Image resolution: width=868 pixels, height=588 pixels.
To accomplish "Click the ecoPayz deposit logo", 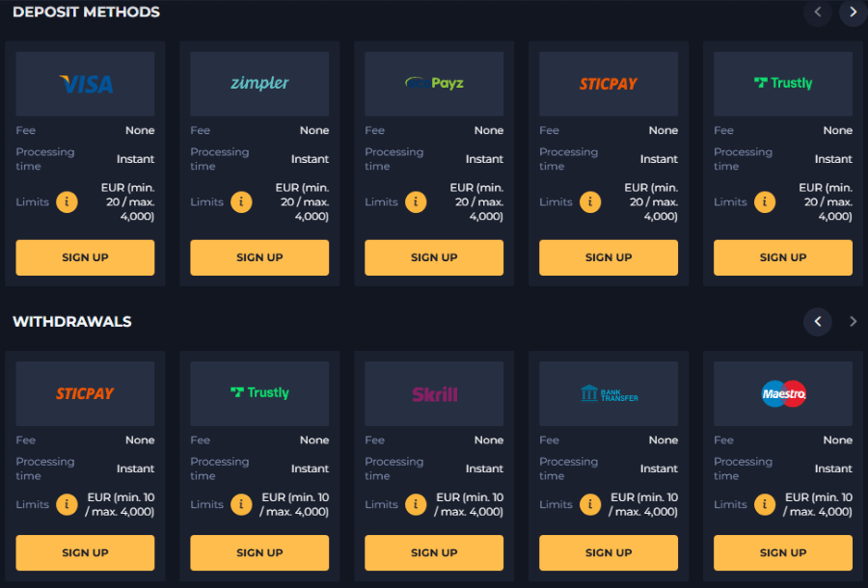I will click(x=434, y=84).
